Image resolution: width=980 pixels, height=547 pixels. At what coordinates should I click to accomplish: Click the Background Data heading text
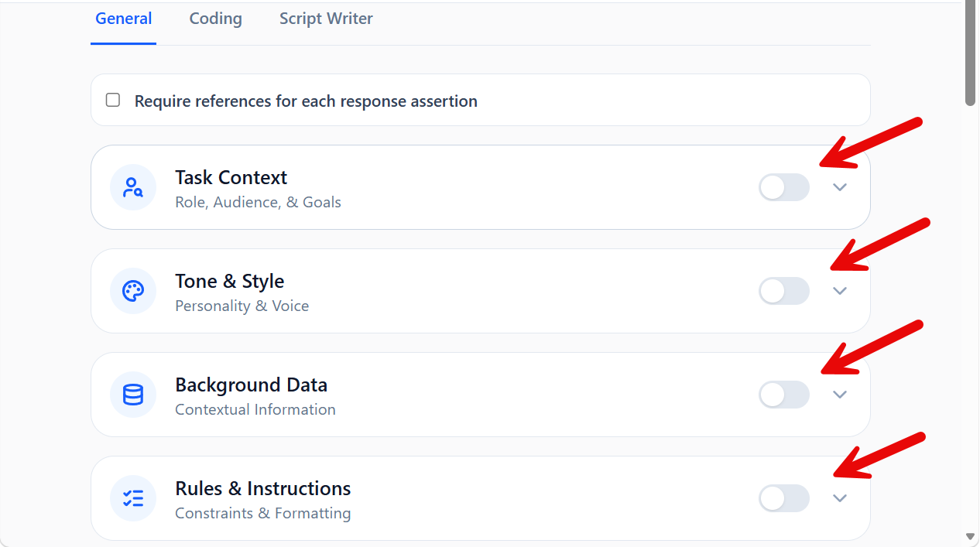coord(251,385)
